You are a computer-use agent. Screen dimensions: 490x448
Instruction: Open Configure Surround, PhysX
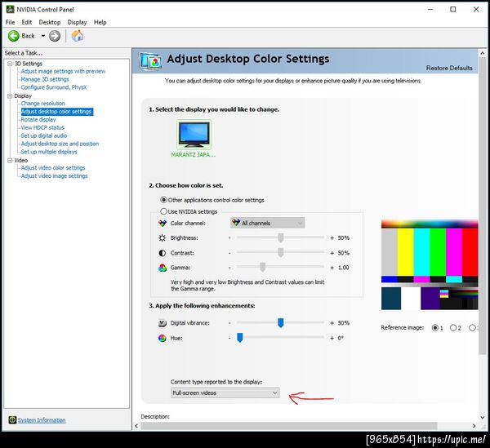54,87
